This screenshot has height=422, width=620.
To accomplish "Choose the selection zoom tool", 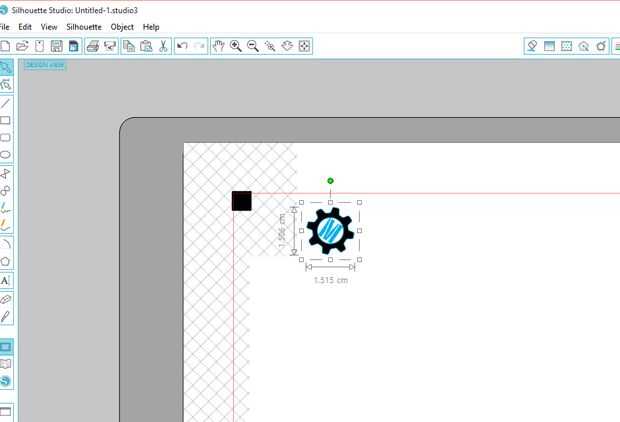I will tap(270, 46).
